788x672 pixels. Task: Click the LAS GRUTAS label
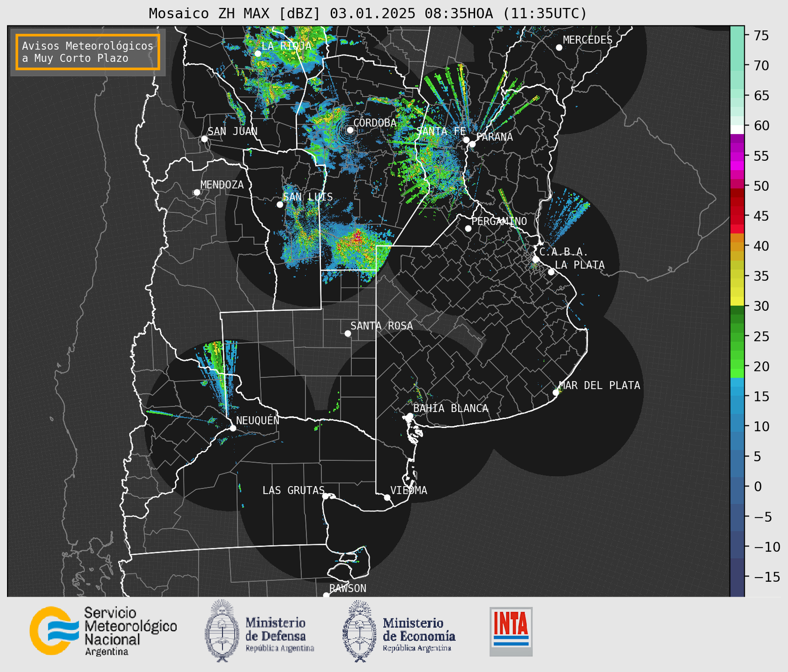pos(293,490)
